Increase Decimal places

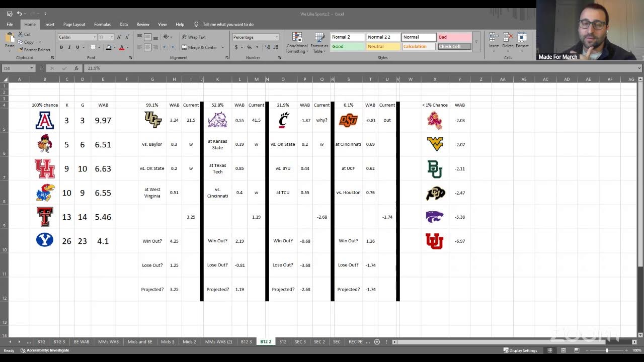[x=267, y=47]
